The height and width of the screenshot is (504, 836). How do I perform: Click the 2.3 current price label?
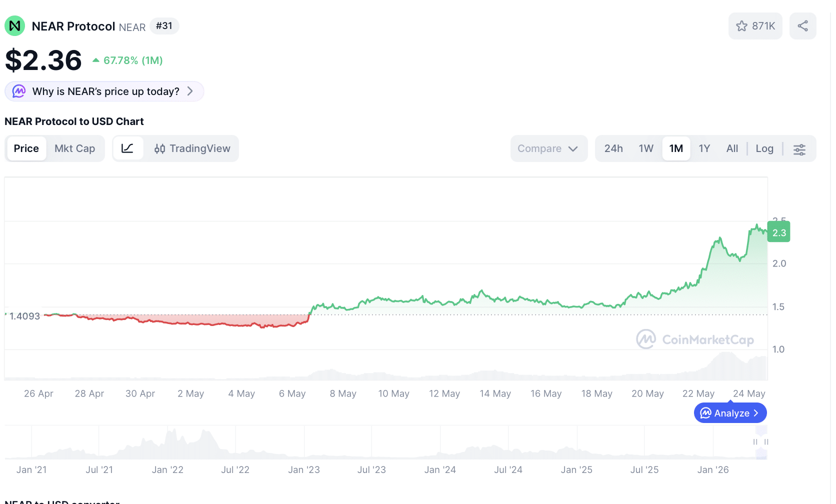pyautogui.click(x=779, y=232)
